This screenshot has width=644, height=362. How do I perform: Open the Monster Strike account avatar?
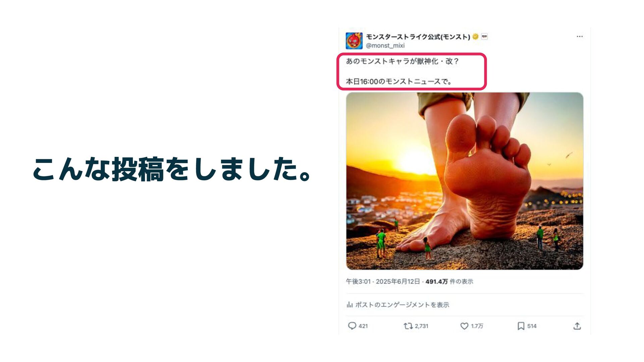pos(354,41)
